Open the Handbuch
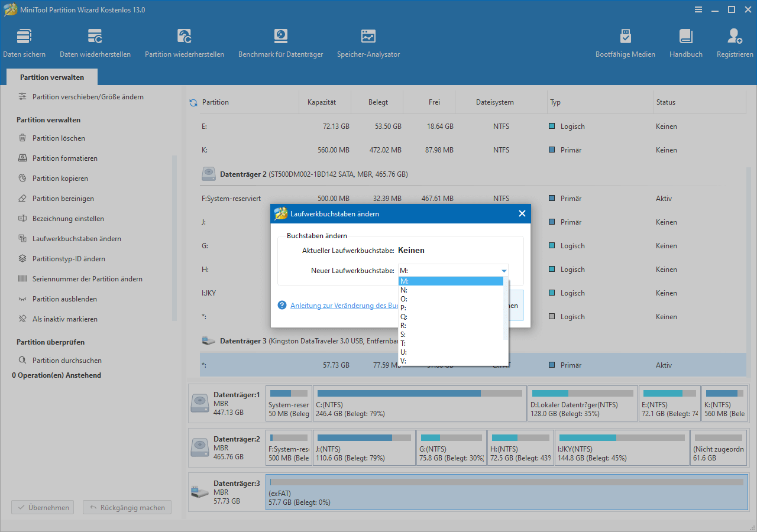 point(685,41)
